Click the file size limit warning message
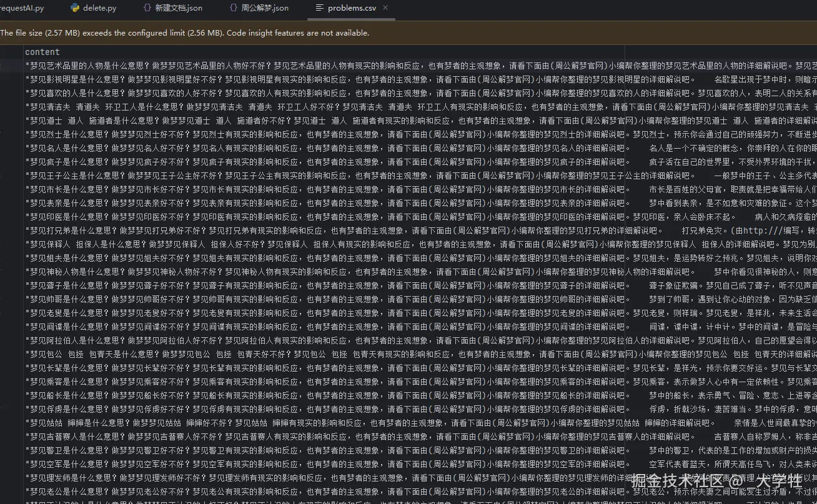Viewport: 817px width, 504px height. coord(185,33)
